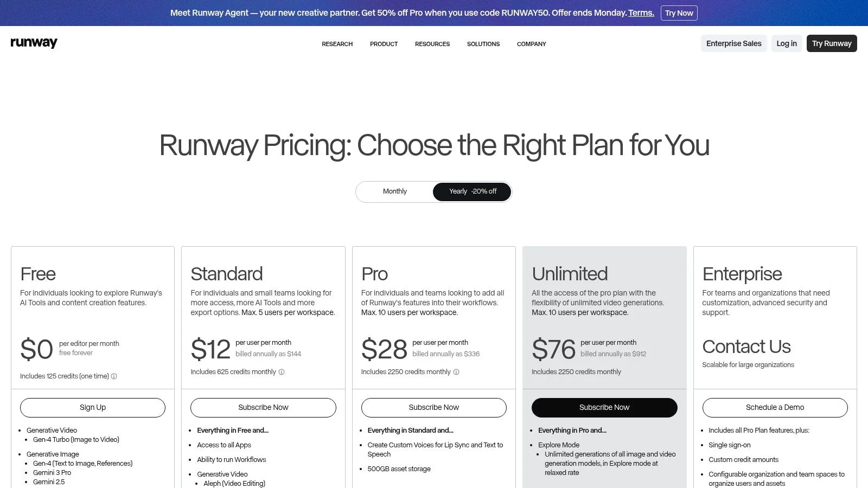Switch billing to Monthly
868x488 pixels.
[395, 191]
